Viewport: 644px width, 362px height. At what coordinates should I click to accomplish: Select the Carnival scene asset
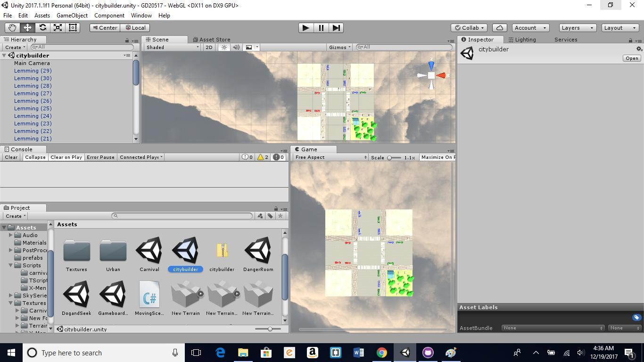click(x=149, y=255)
